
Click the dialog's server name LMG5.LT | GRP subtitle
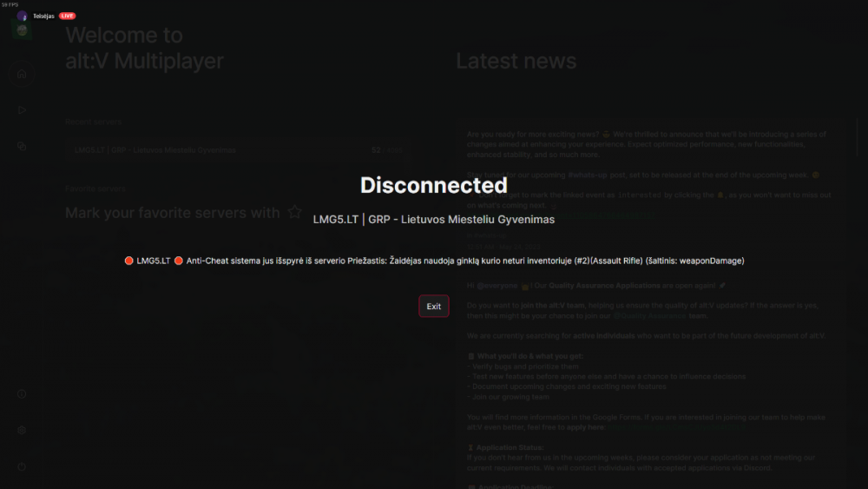(433, 219)
